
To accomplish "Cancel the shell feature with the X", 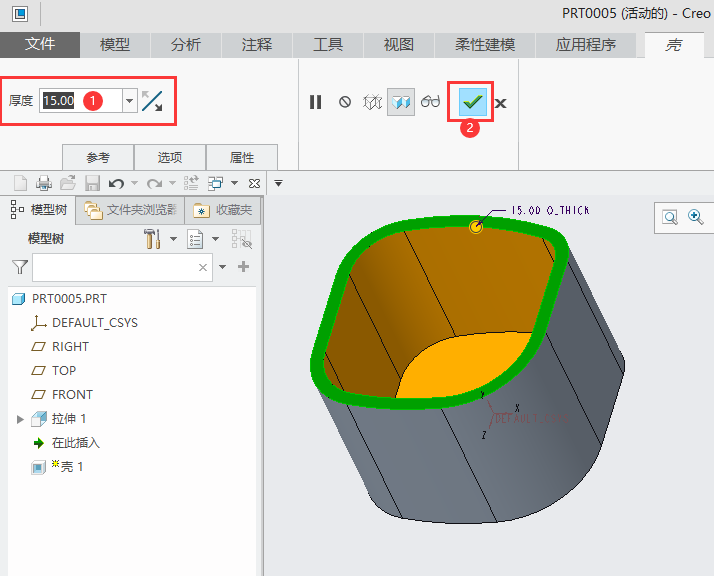I will point(500,103).
